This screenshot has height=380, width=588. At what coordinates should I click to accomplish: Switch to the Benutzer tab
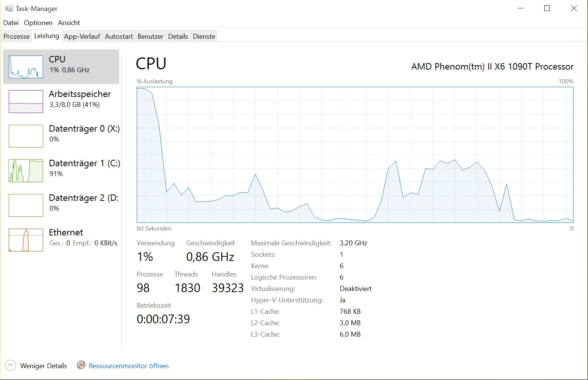pyautogui.click(x=150, y=37)
